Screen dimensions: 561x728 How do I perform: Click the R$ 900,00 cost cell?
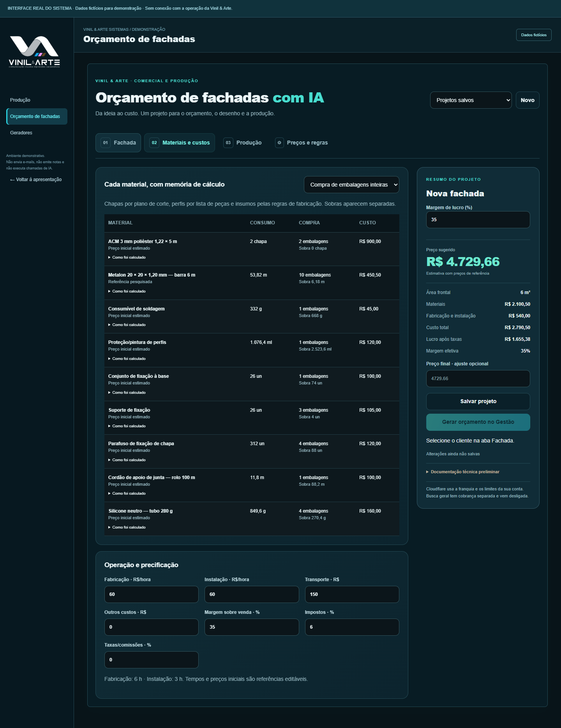(370, 241)
